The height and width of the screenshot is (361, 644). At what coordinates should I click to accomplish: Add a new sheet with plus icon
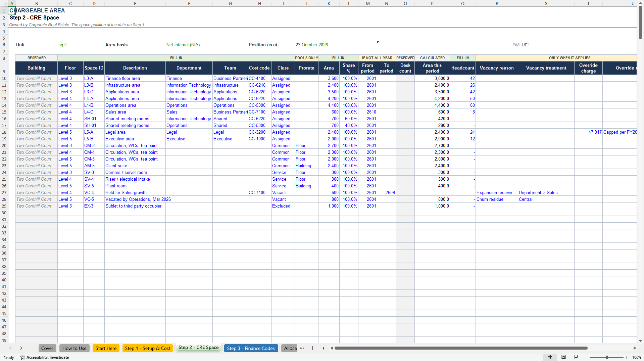(x=312, y=348)
